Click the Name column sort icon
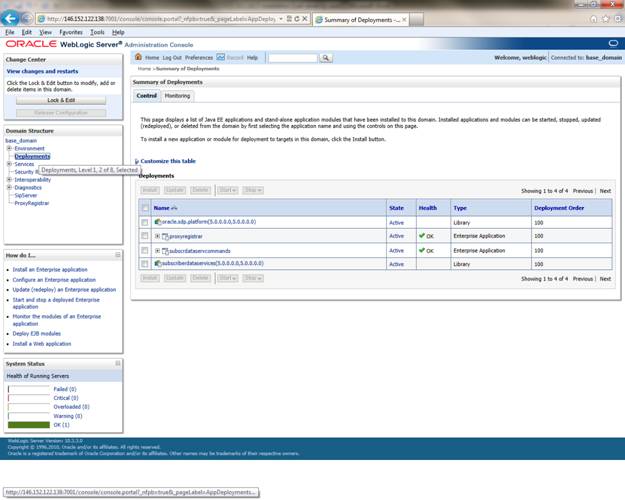625x500 pixels. [x=174, y=207]
